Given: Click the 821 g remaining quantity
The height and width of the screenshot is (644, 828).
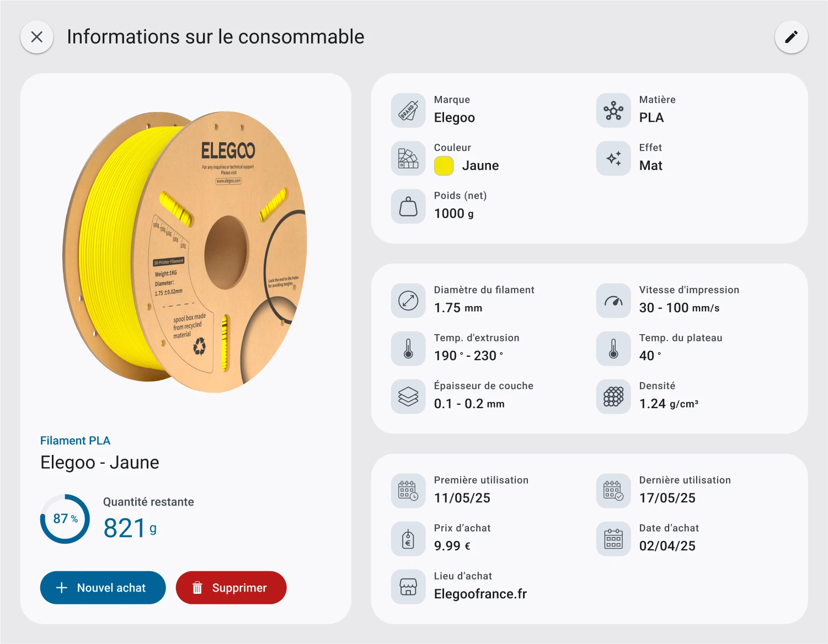Looking at the screenshot, I should click(130, 528).
